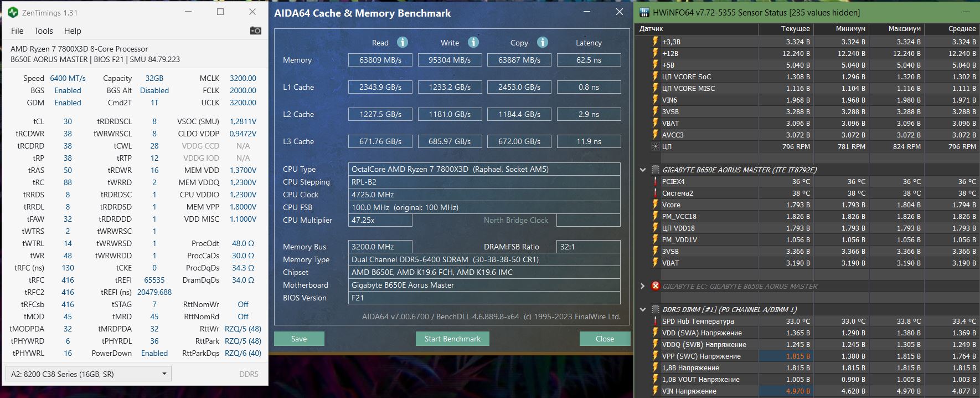Click the lightning icon beside VDD (SWA) Напряжение
Image resolution: width=980 pixels, height=398 pixels.
[656, 333]
